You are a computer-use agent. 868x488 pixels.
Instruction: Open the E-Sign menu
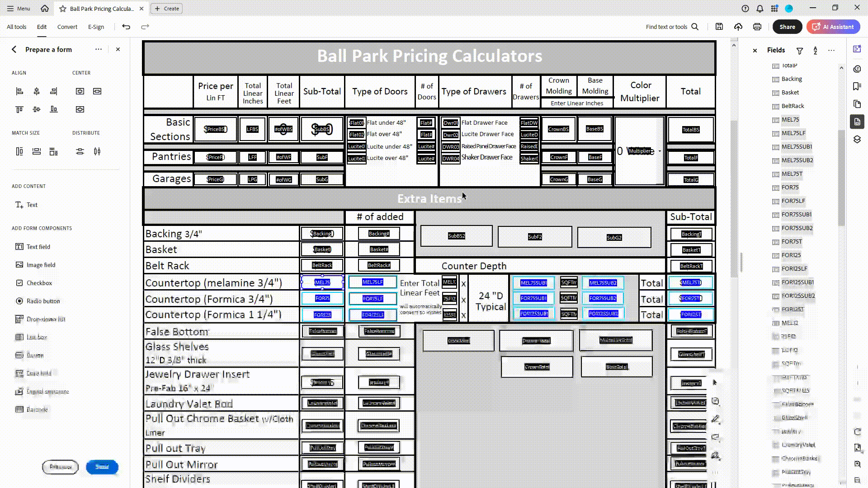pos(96,27)
